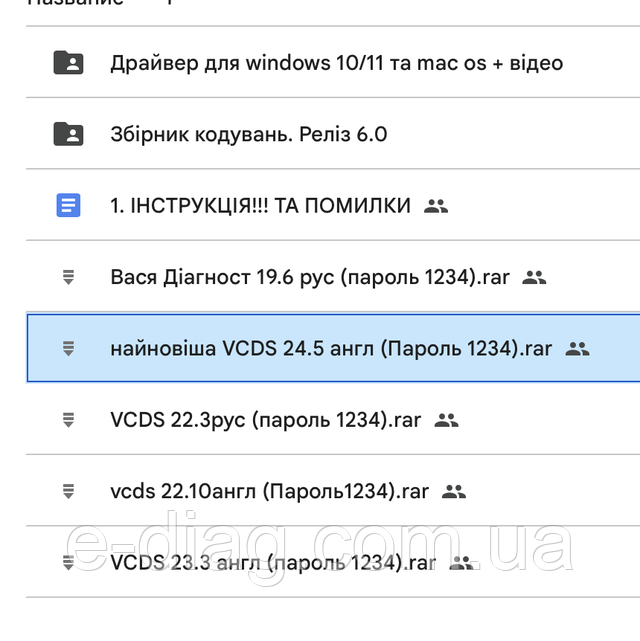Select the найновіша VCDS 24.5 англ file name
Screen dimensions: 640x641
[x=331, y=349]
